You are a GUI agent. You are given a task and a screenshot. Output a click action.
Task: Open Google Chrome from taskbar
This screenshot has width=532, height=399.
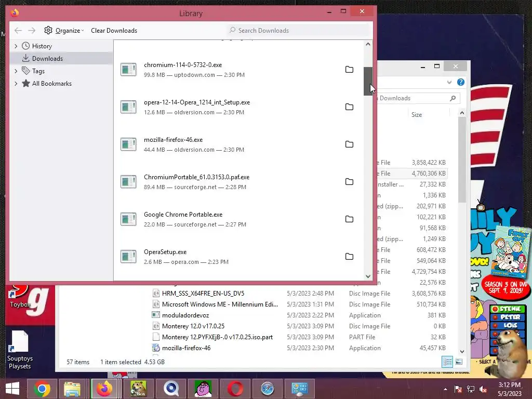(42, 389)
